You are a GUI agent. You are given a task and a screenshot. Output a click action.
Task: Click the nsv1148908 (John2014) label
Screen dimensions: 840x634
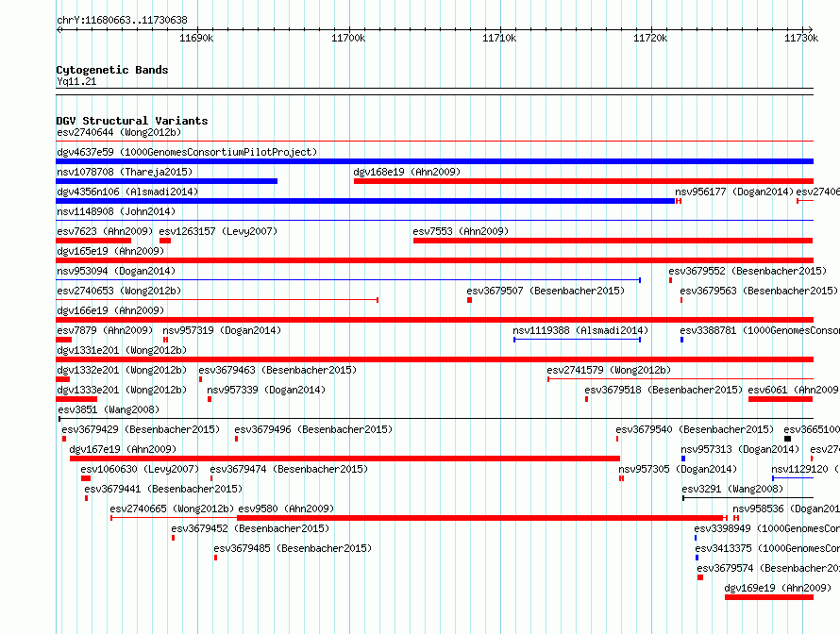click(x=116, y=211)
